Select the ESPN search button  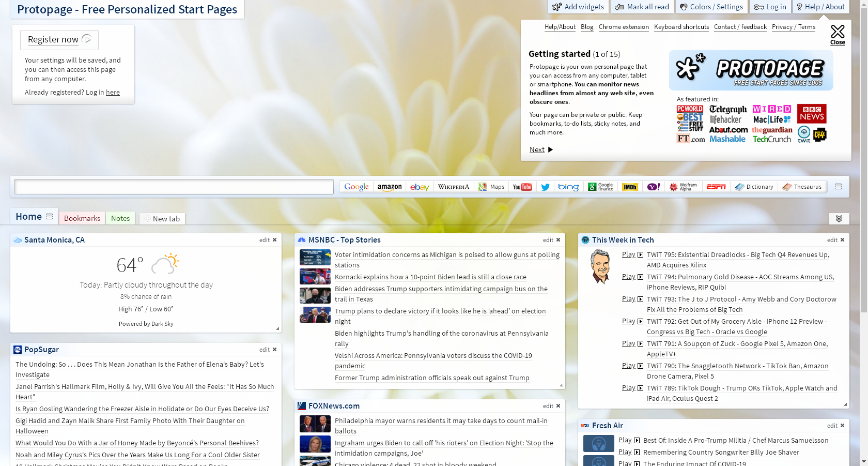(x=716, y=187)
